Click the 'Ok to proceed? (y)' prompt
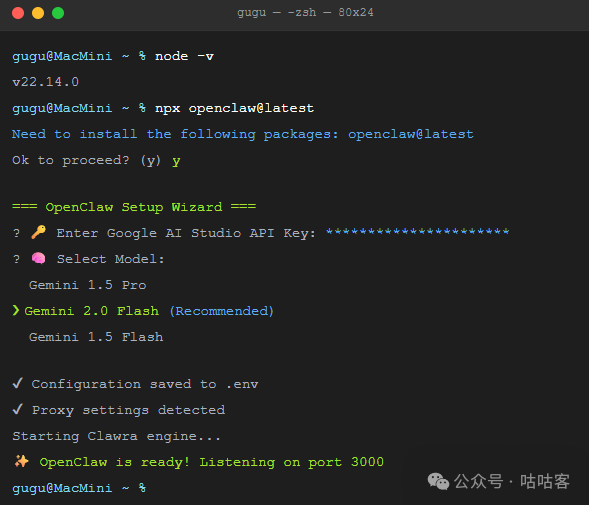The image size is (589, 505). [x=87, y=160]
